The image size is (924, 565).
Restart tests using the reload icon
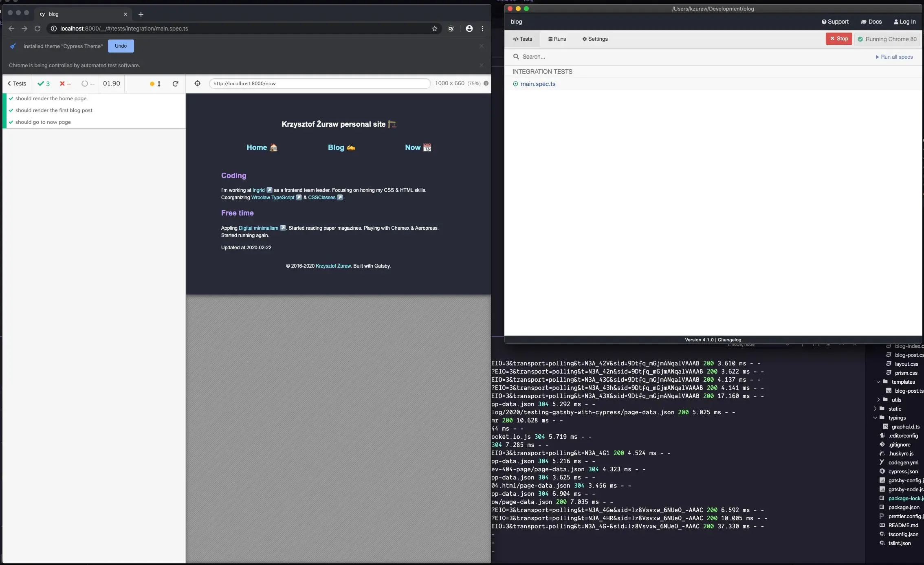(x=175, y=84)
